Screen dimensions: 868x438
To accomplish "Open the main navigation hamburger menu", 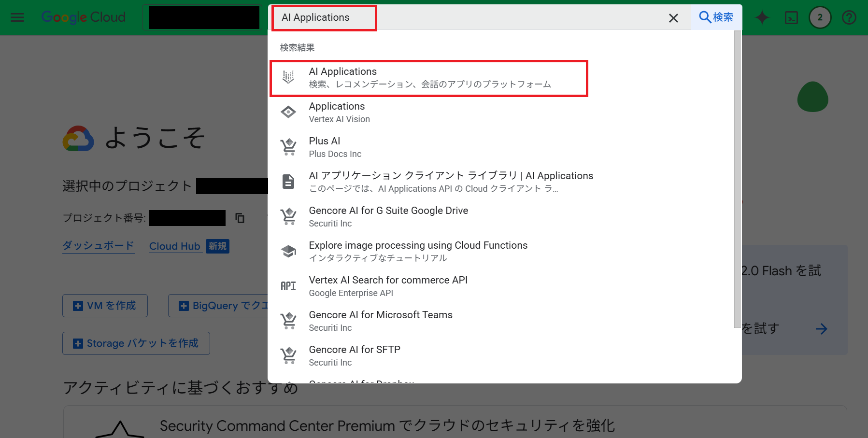I will [17, 18].
